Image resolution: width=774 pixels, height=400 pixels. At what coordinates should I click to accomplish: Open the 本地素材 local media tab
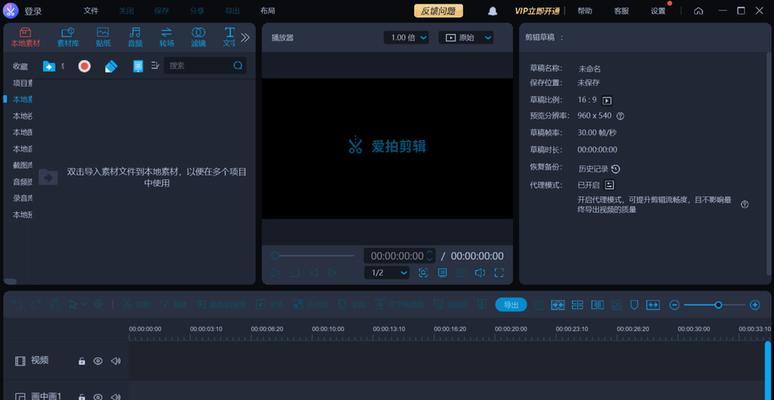[25, 37]
